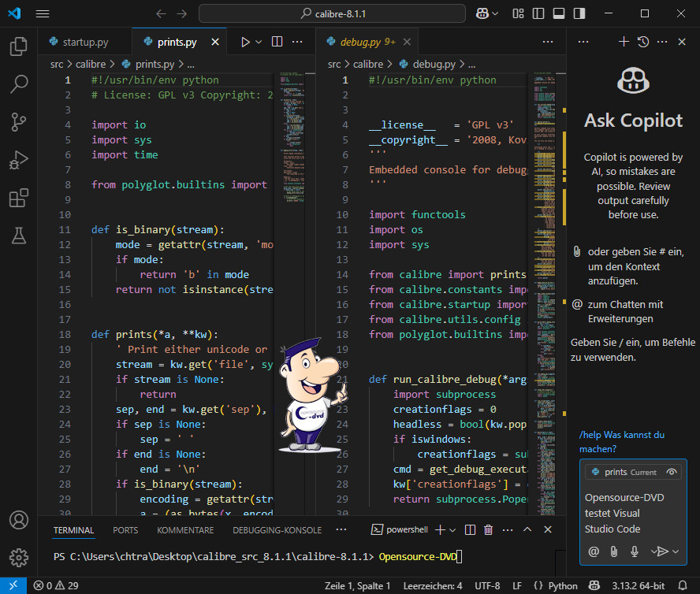
Task: Start voice input with microphone icon
Action: click(634, 551)
